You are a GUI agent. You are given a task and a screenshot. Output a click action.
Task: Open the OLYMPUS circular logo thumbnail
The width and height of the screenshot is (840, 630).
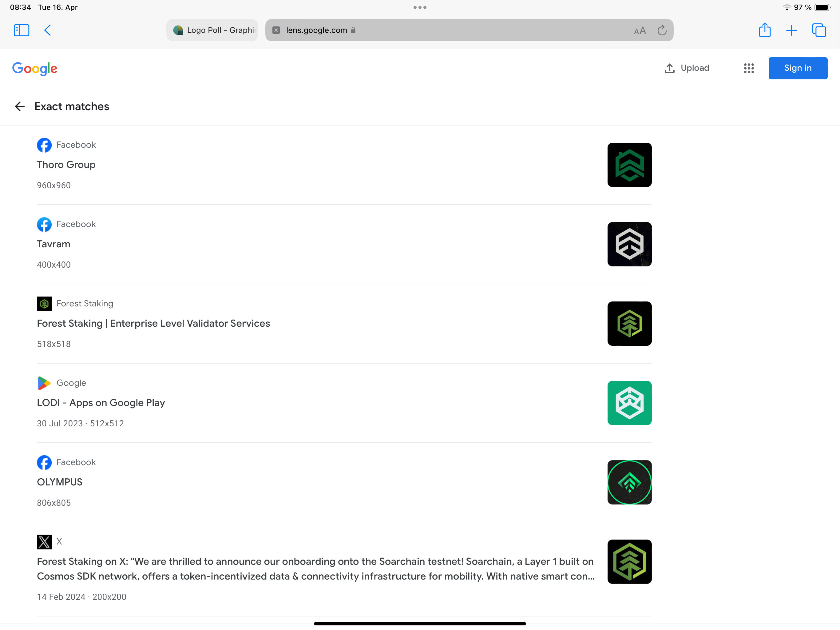pos(629,482)
